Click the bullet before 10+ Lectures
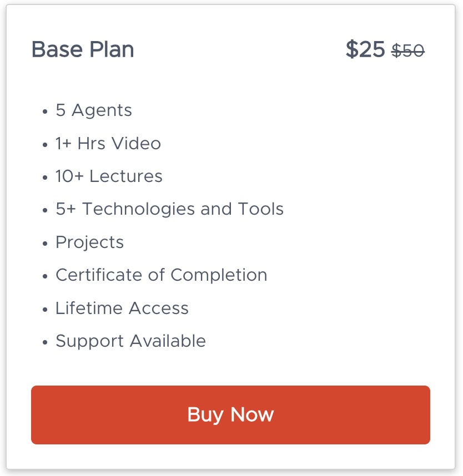The width and height of the screenshot is (463, 476). [x=45, y=178]
